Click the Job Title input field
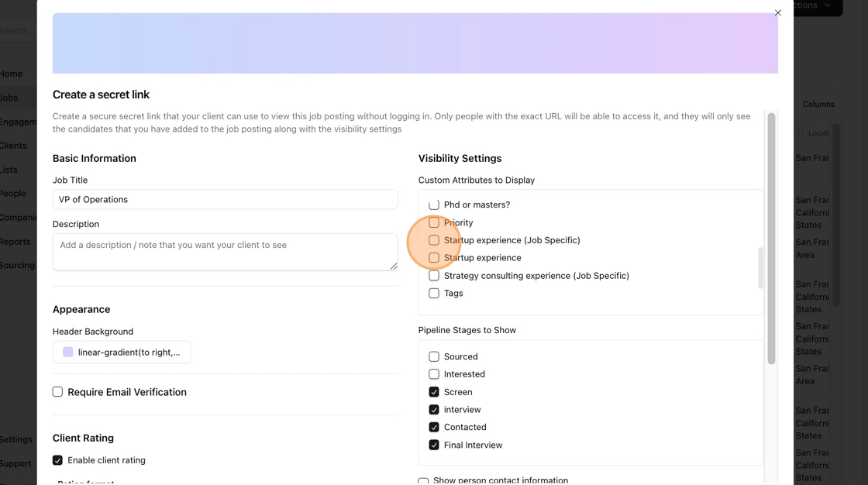The height and width of the screenshot is (485, 868). 225,199
